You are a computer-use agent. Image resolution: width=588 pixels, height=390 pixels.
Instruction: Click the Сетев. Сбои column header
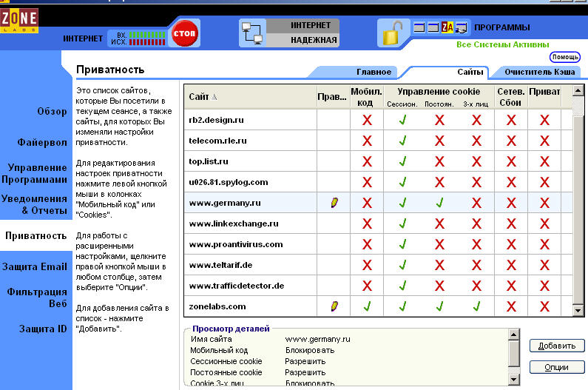click(511, 97)
